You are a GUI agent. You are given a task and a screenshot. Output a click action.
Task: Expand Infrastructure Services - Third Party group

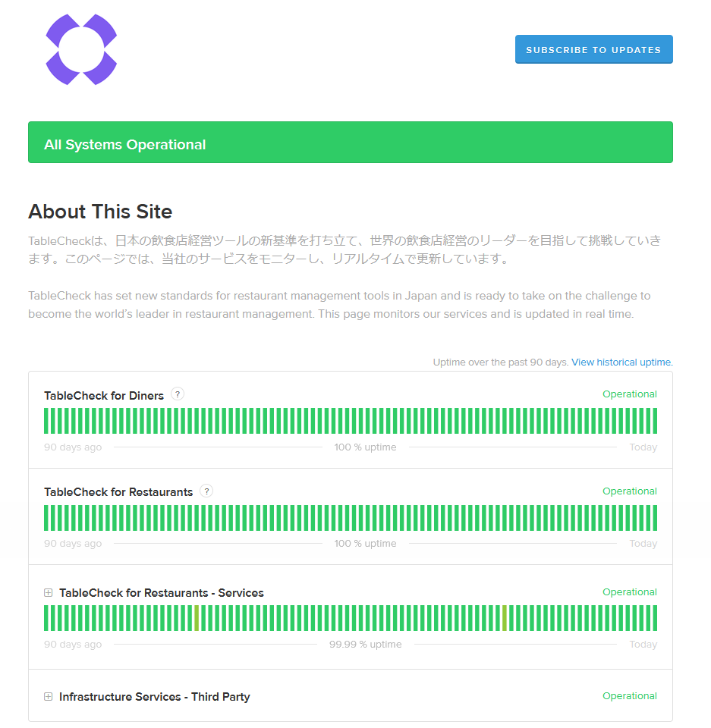[x=49, y=696]
